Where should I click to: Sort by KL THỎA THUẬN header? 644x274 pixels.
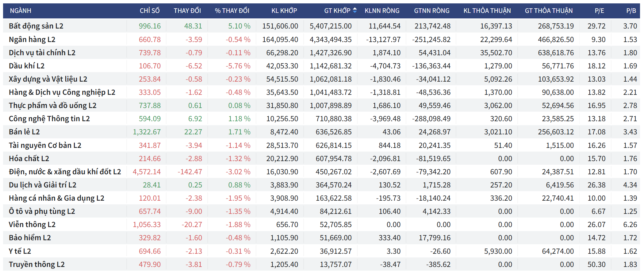click(x=487, y=11)
